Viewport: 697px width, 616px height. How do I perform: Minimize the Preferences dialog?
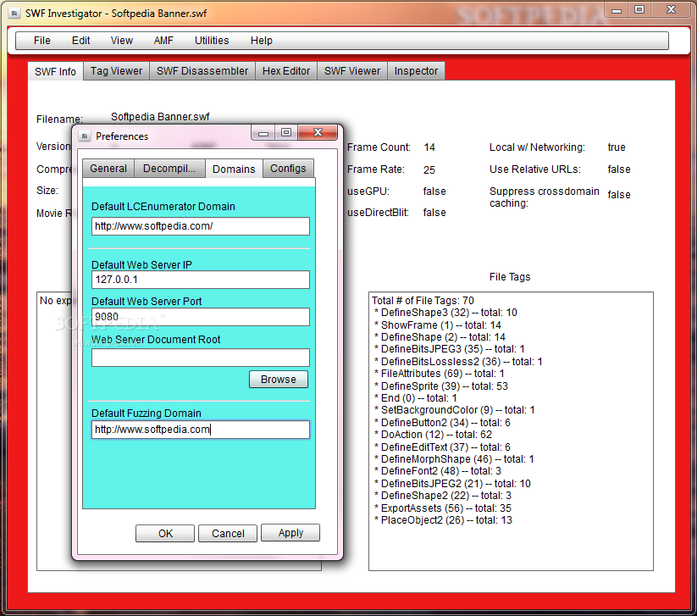[263, 132]
